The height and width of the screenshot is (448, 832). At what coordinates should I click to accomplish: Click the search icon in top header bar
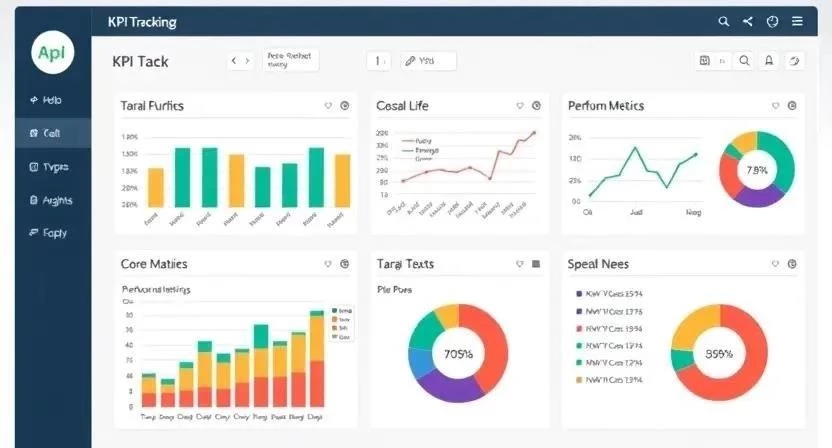pyautogui.click(x=724, y=21)
